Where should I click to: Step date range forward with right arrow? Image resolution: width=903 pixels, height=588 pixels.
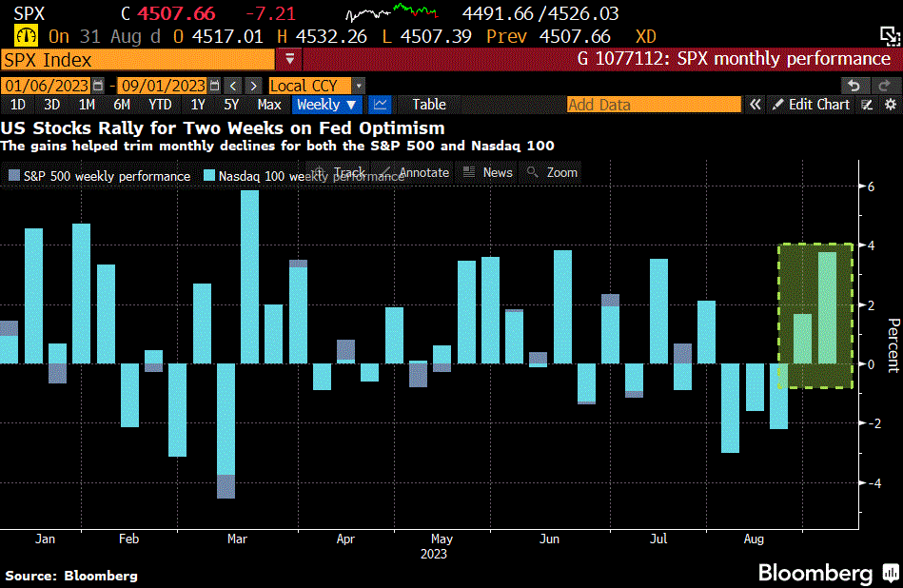[253, 86]
